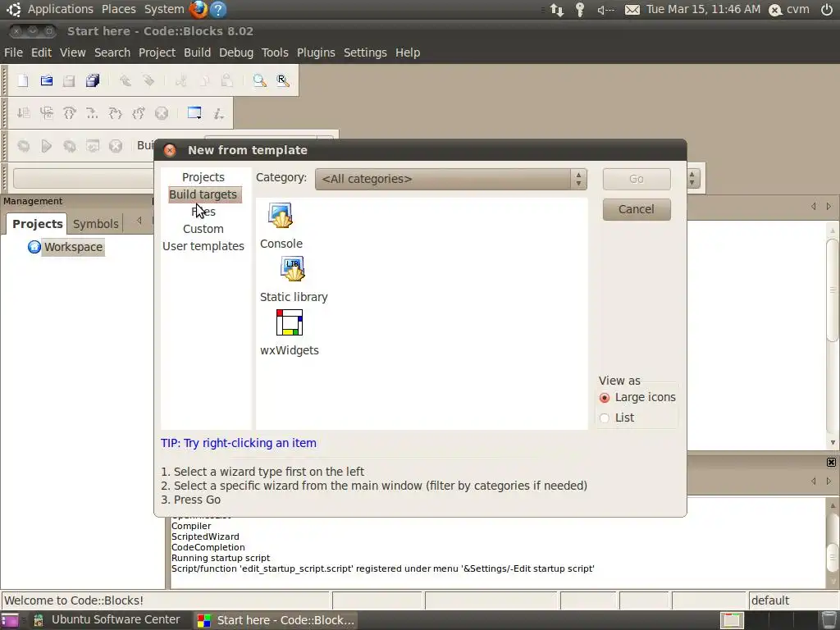Image resolution: width=840 pixels, height=630 pixels.
Task: Open the Search menu
Action: [x=112, y=52]
